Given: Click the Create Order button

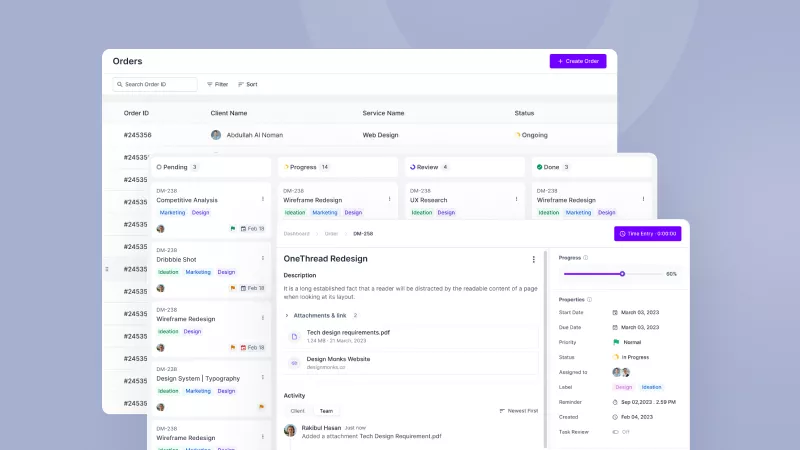Looking at the screenshot, I should tap(578, 61).
